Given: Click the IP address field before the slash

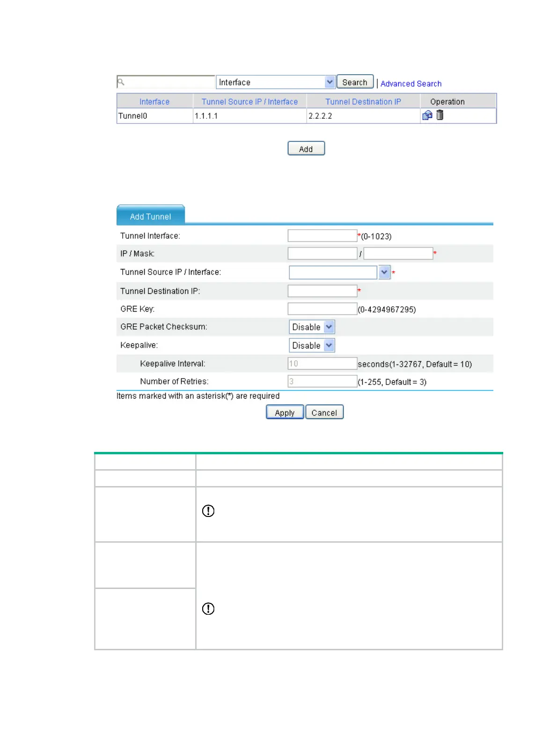Looking at the screenshot, I should coord(322,254).
